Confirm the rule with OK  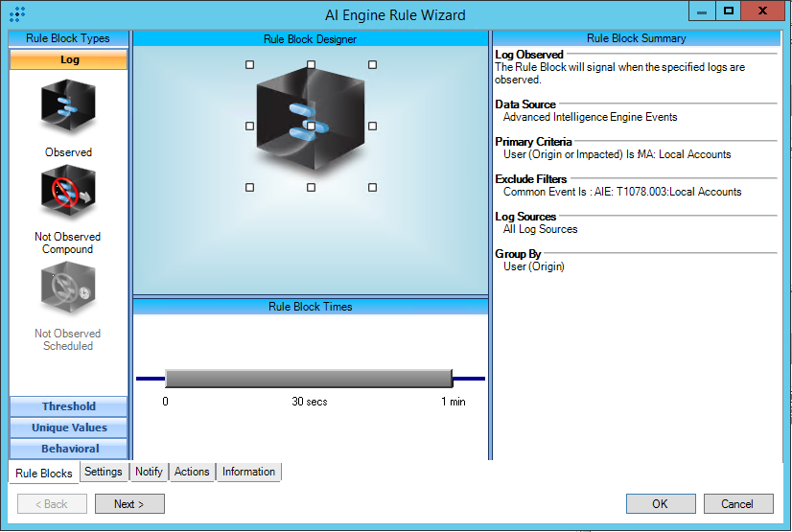(x=661, y=503)
